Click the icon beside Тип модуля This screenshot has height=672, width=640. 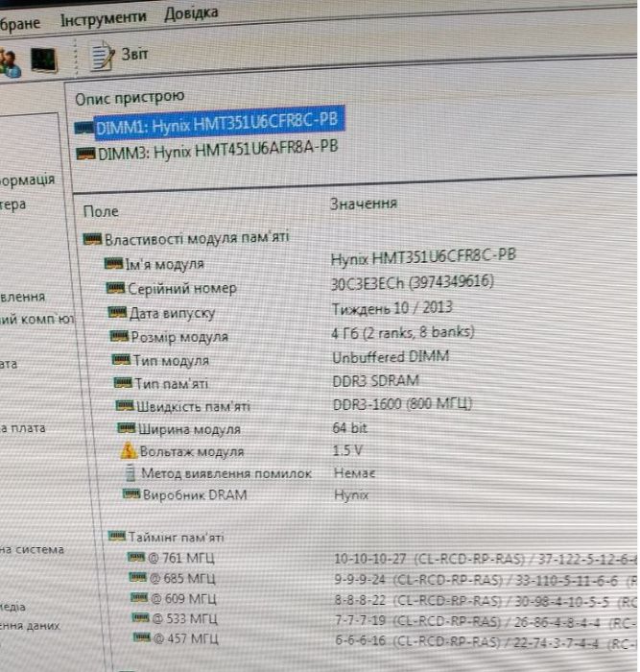click(x=121, y=359)
